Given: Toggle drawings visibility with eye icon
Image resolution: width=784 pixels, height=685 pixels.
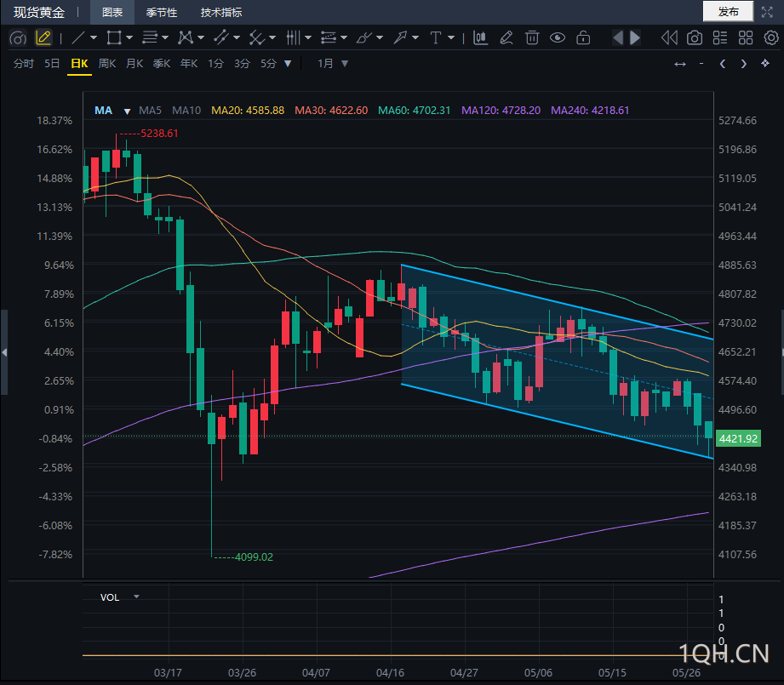Looking at the screenshot, I should [558, 38].
